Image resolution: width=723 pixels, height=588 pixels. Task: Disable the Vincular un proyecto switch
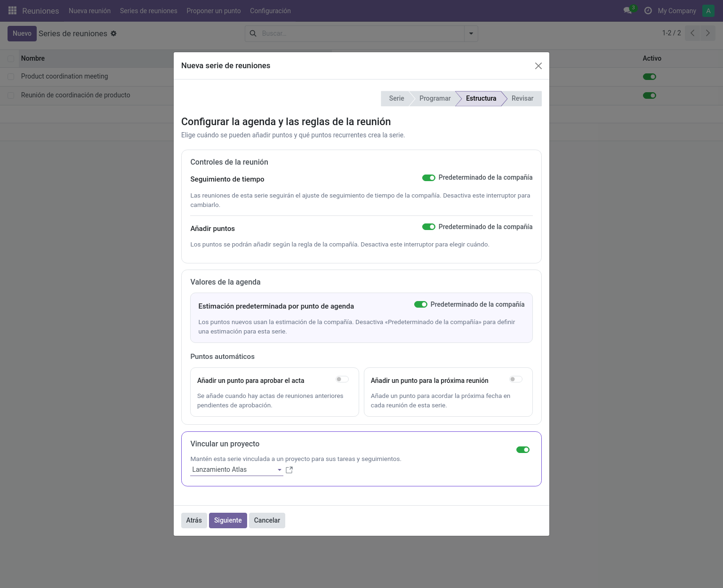click(x=523, y=450)
